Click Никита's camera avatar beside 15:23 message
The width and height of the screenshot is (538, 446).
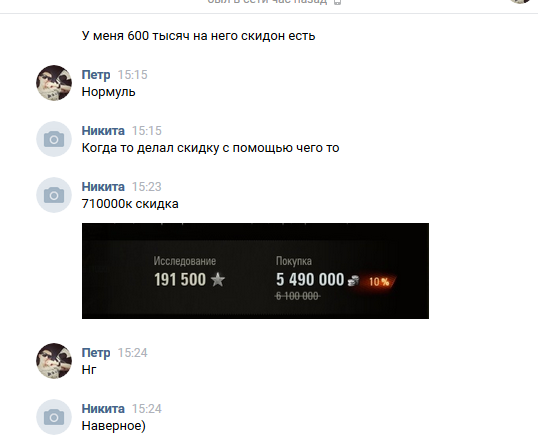tap(54, 195)
